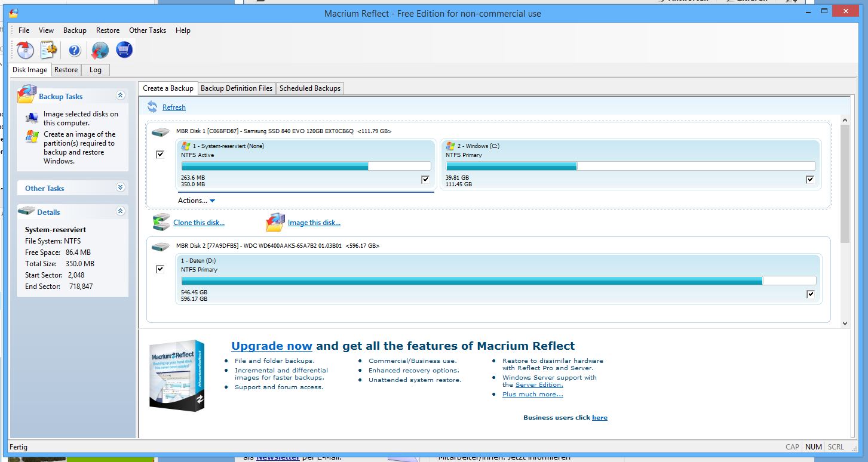Select the Backup Definition Files tab
Image resolution: width=868 pixels, height=462 pixels.
[237, 88]
